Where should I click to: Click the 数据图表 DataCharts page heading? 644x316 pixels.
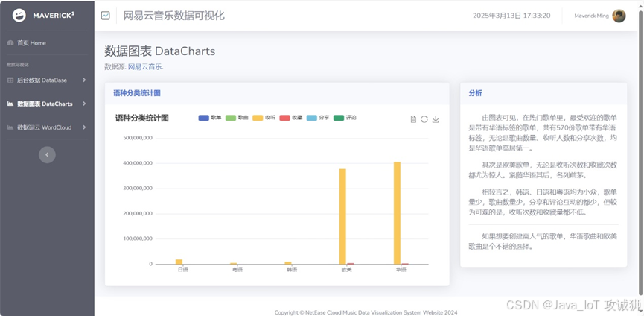[160, 51]
